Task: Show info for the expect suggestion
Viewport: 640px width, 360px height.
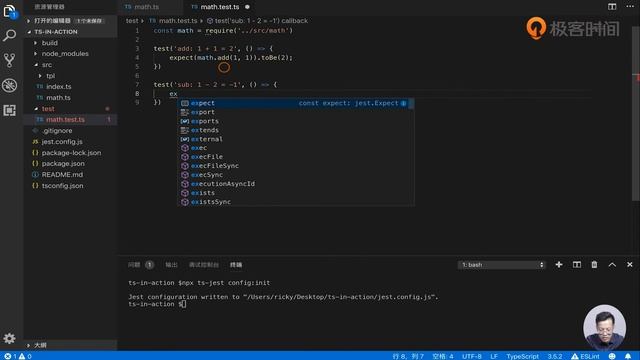Action: (x=404, y=103)
